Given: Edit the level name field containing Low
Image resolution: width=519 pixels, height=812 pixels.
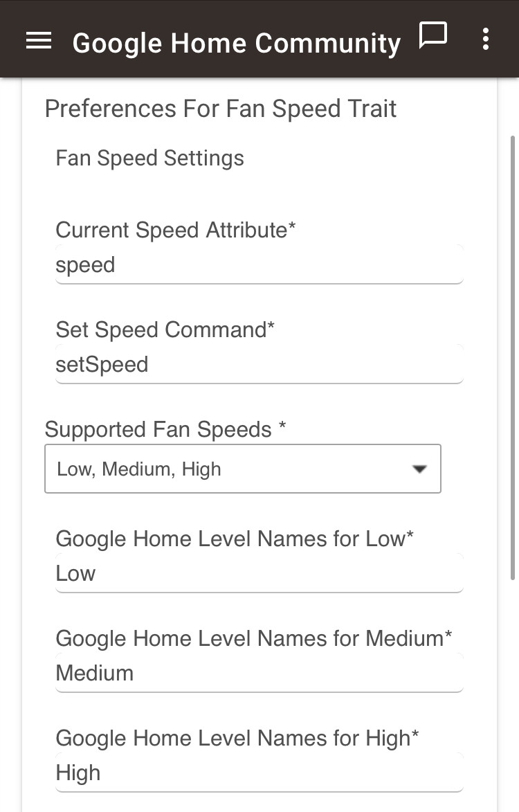Looking at the screenshot, I should [x=259, y=574].
